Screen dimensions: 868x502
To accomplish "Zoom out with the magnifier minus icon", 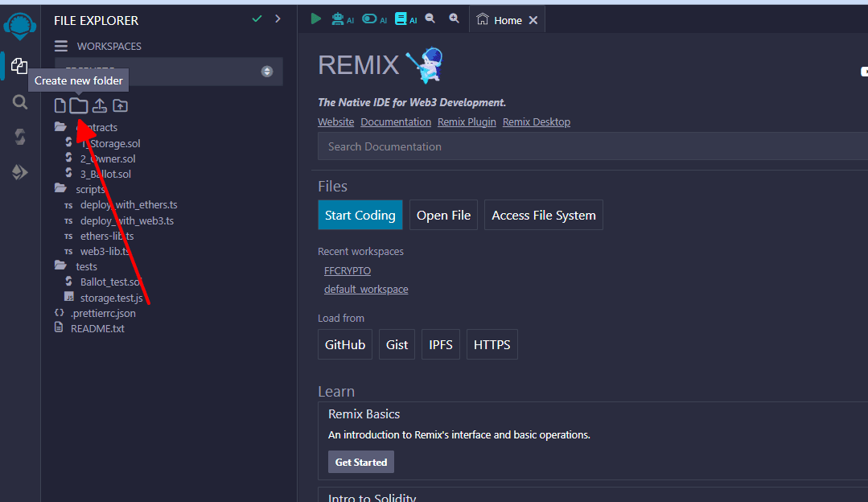I will (430, 19).
